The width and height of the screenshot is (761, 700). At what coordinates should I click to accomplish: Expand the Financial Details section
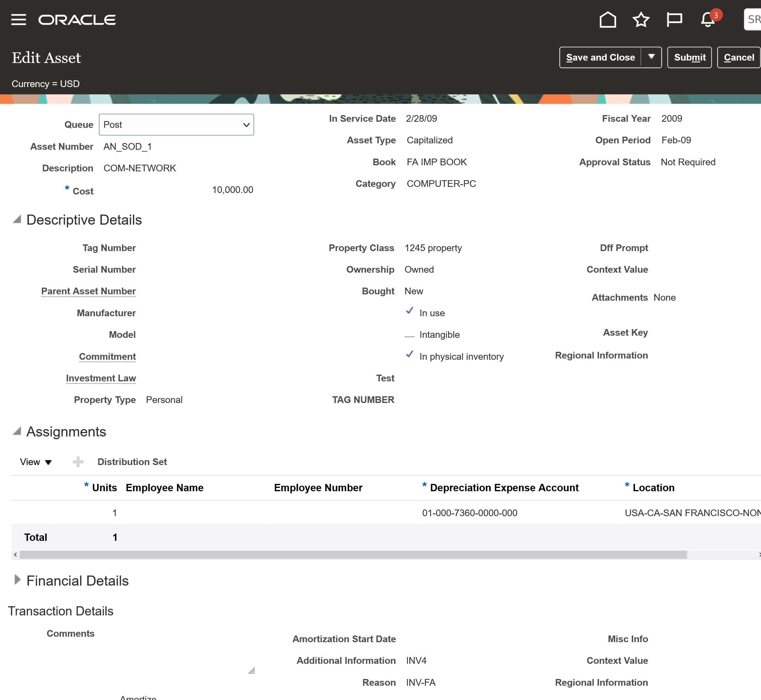pos(17,580)
